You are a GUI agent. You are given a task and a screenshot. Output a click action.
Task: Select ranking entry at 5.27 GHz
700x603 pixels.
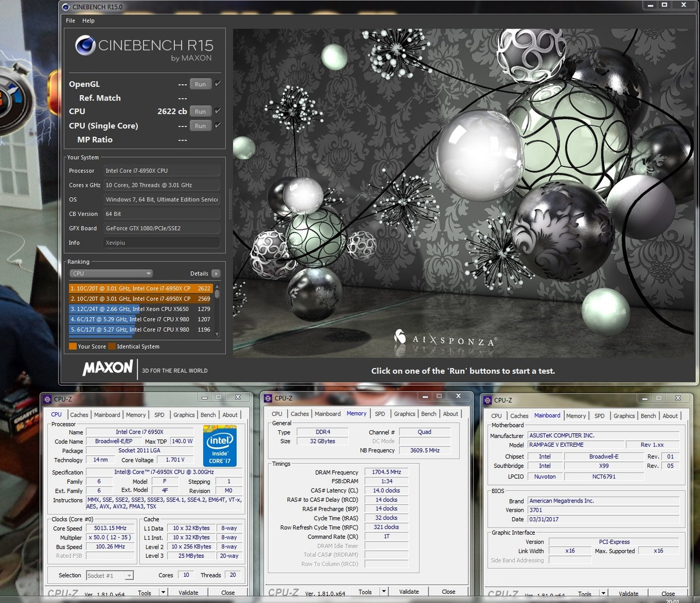click(141, 330)
